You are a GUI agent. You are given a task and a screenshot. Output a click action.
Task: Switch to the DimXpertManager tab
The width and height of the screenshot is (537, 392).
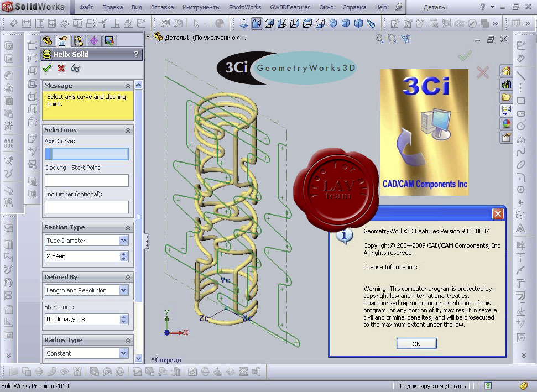coord(94,41)
